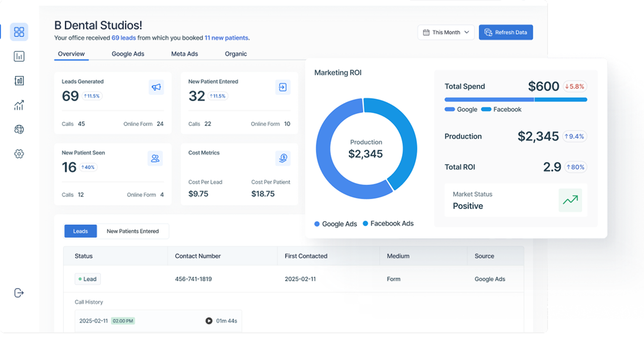This screenshot has height=338, width=644.
Task: Open settings gear icon in sidebar
Action: (19, 154)
